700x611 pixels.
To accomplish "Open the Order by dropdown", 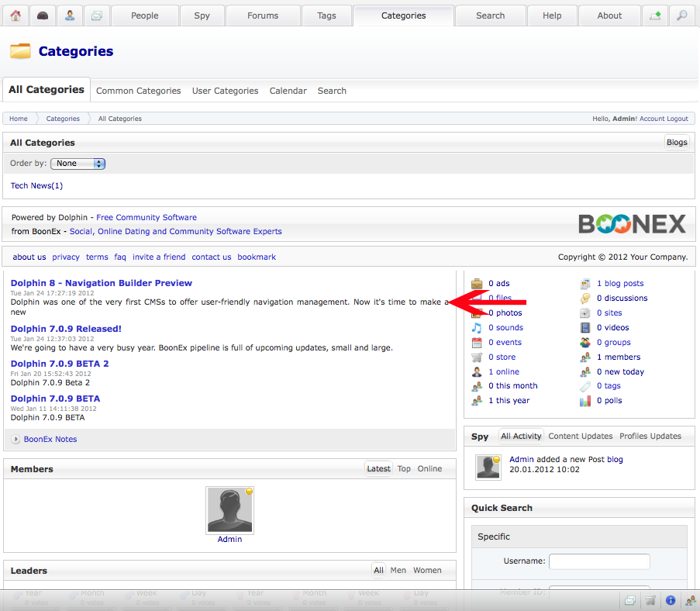I will (78, 164).
